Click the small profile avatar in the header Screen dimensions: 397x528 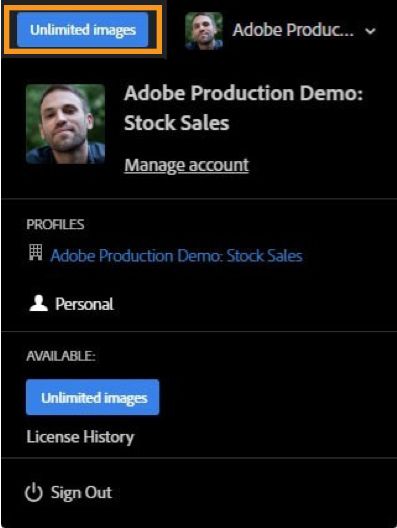point(204,31)
